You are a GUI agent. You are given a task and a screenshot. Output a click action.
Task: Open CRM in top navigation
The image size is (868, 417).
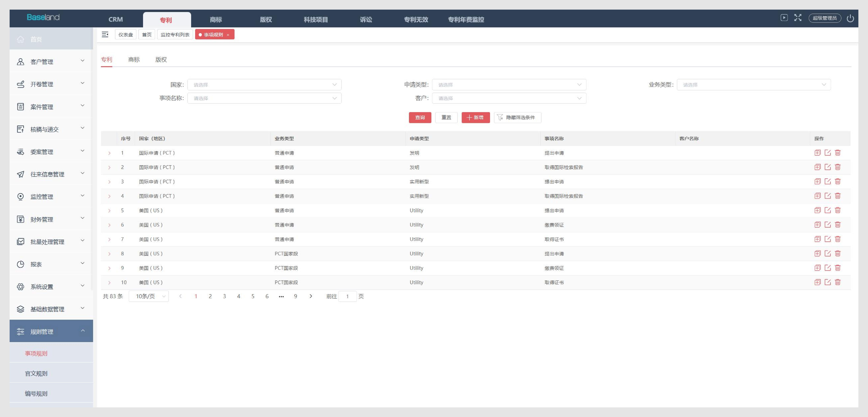tap(116, 19)
